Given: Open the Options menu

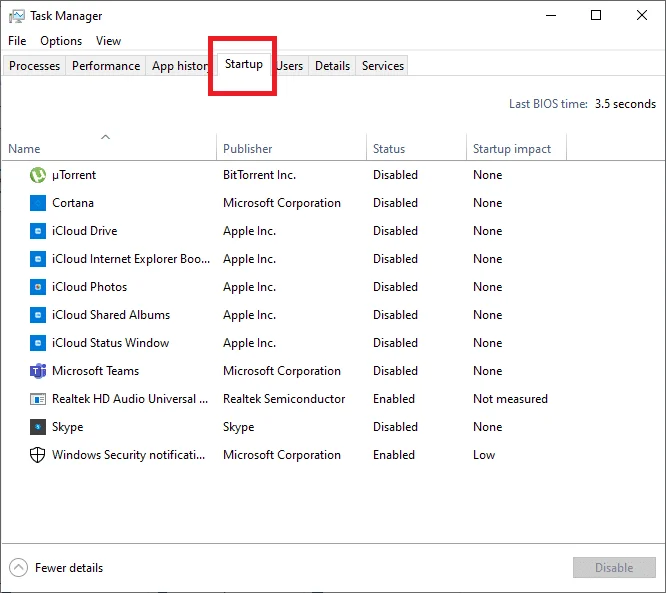Looking at the screenshot, I should tap(61, 41).
